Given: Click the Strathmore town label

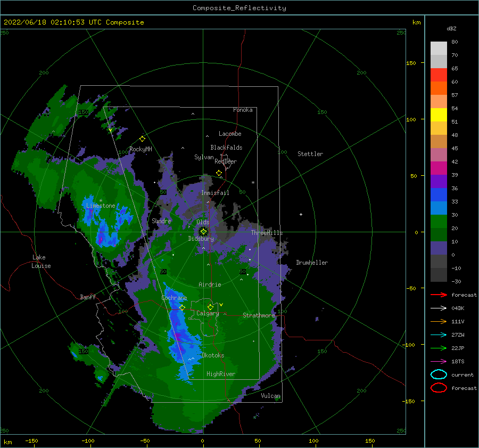Looking at the screenshot, I should point(259,315).
